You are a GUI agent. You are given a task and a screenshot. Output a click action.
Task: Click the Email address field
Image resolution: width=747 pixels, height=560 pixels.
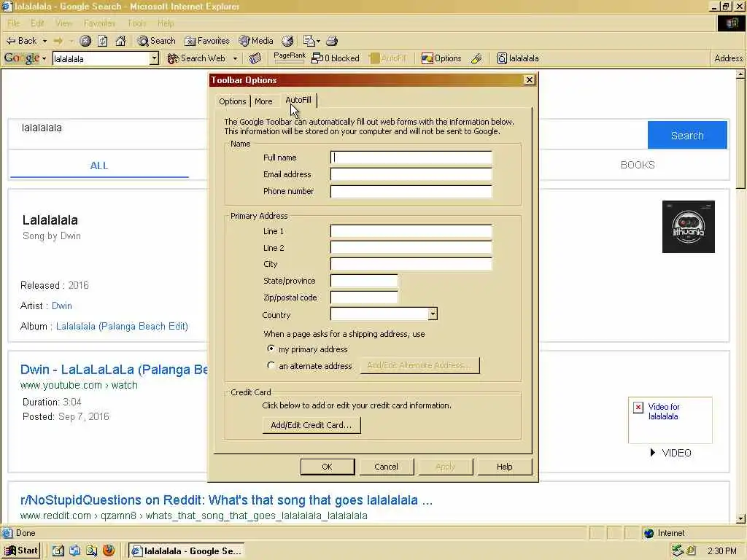(x=411, y=174)
